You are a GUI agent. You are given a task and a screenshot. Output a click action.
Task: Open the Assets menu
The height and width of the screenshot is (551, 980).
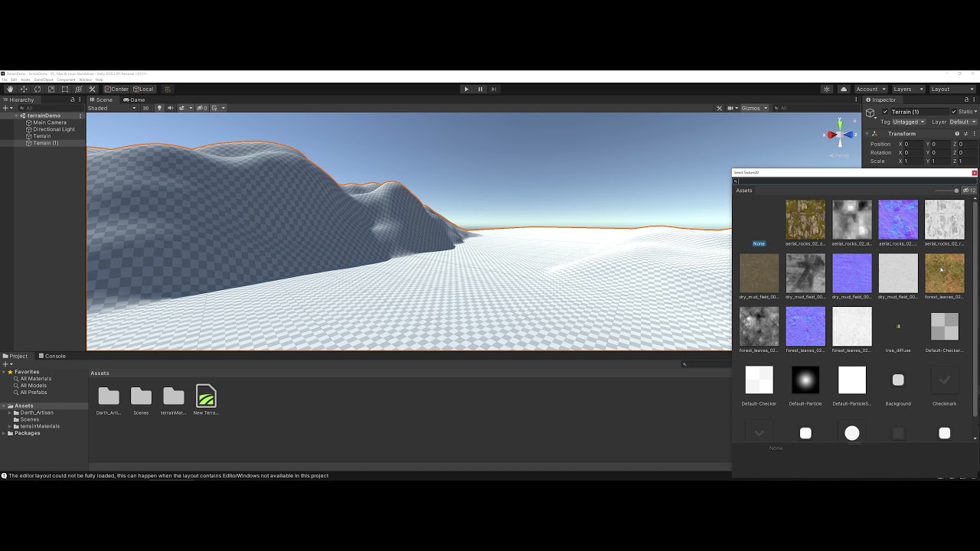[25, 80]
